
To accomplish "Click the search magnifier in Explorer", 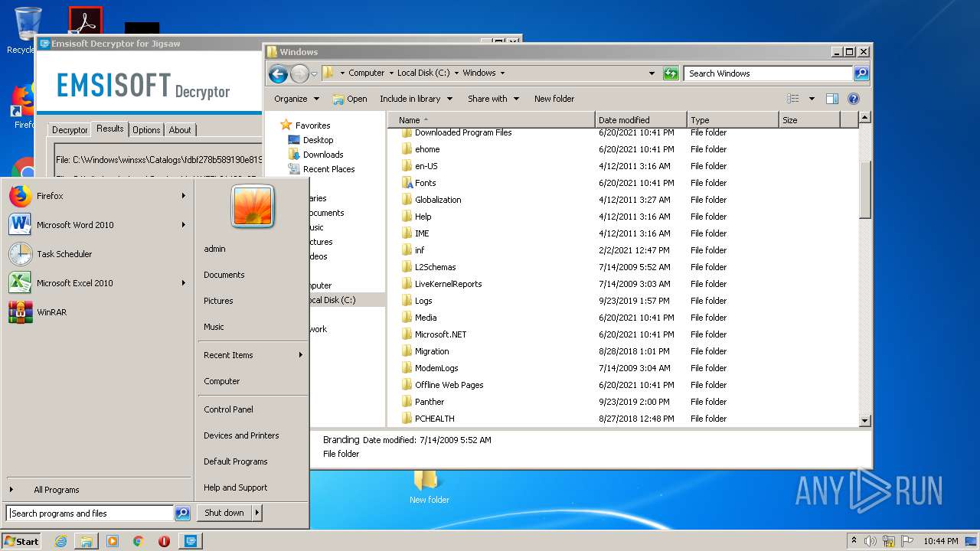I will (861, 73).
